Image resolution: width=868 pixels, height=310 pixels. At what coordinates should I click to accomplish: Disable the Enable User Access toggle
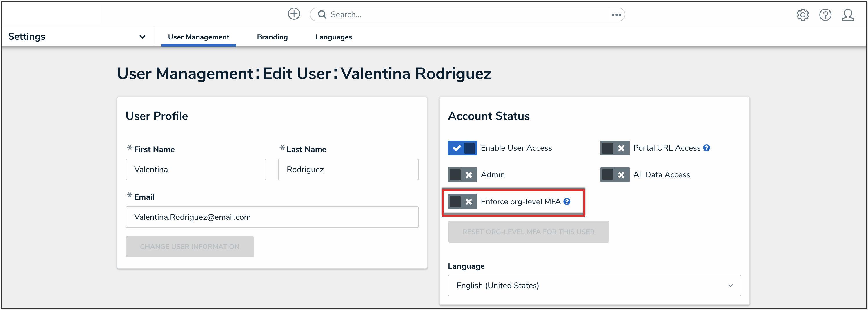tap(462, 148)
